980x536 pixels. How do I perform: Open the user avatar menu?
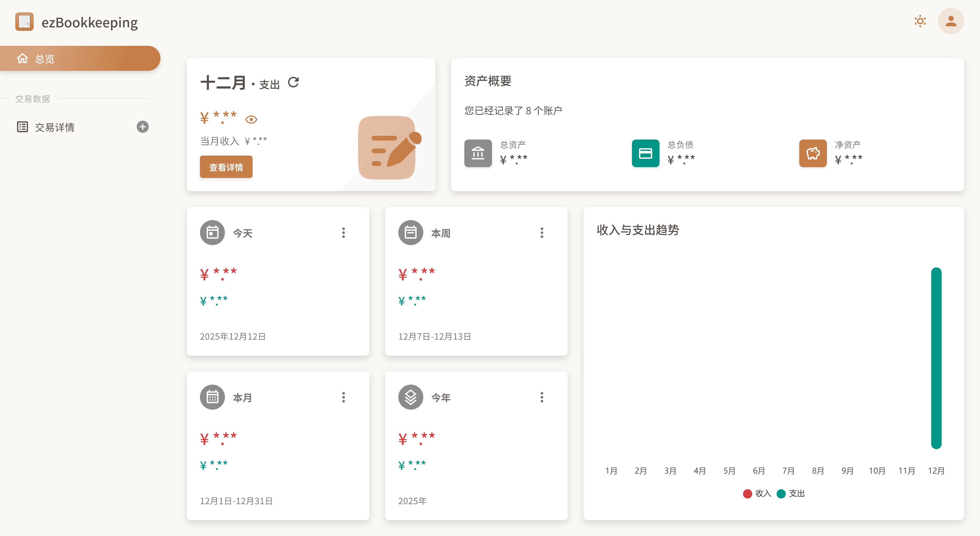coord(951,21)
